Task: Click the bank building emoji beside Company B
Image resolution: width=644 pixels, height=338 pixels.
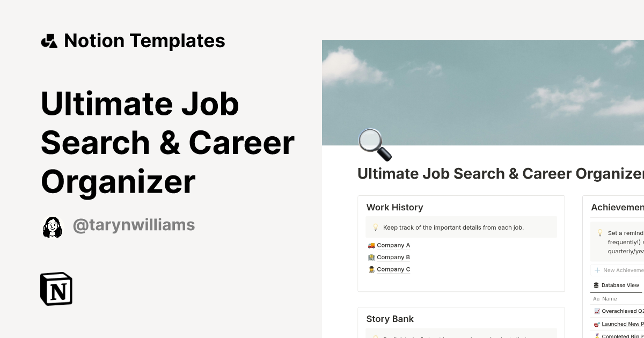Action: (x=370, y=257)
